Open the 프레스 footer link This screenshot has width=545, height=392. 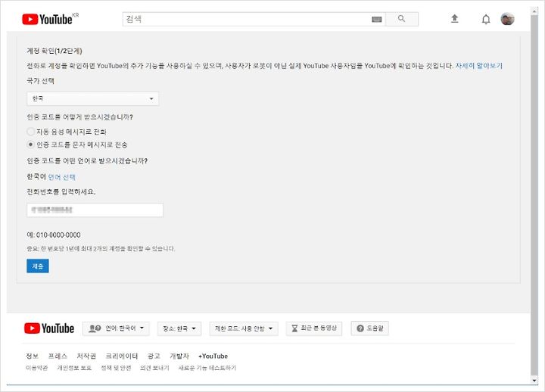[x=58, y=356]
